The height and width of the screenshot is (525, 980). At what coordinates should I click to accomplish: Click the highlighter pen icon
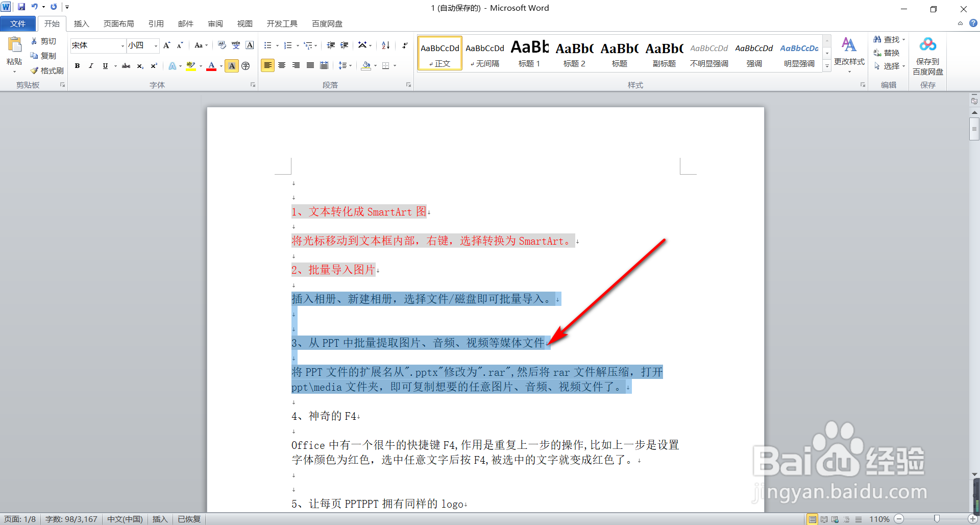(x=191, y=66)
